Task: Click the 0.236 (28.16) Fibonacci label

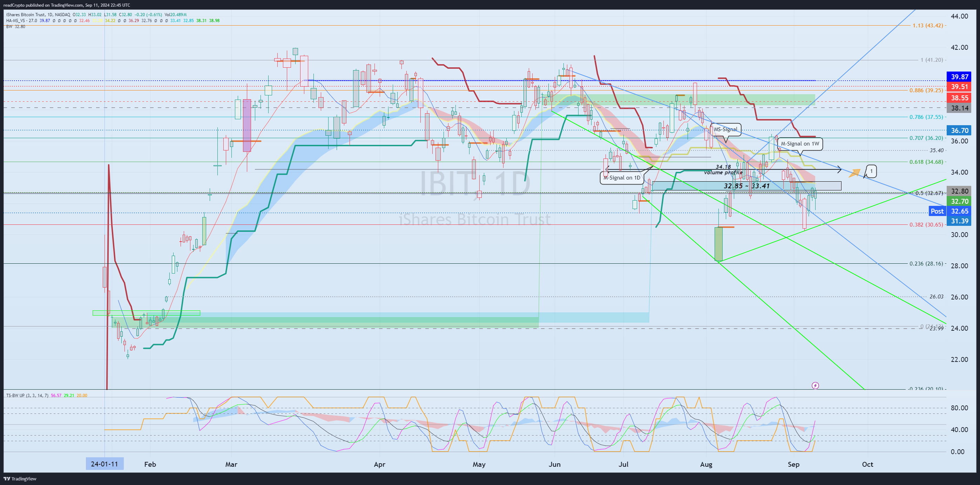Action: coord(926,264)
